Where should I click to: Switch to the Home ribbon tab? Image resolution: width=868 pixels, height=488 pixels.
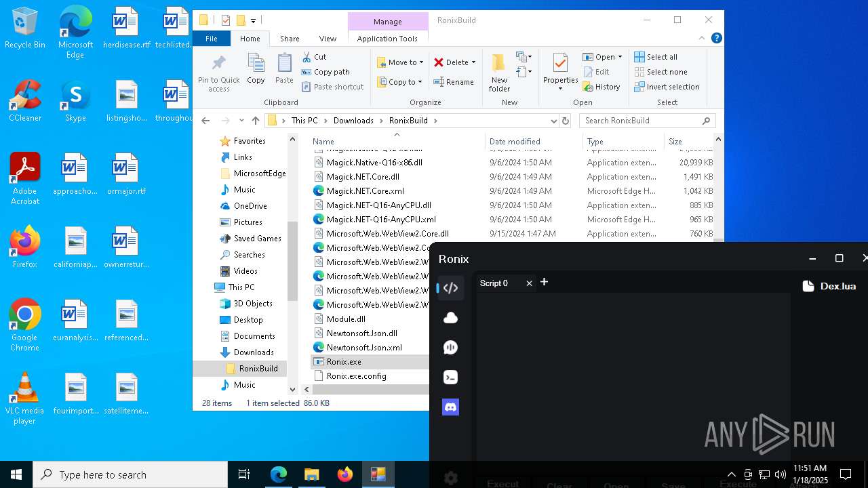click(250, 39)
